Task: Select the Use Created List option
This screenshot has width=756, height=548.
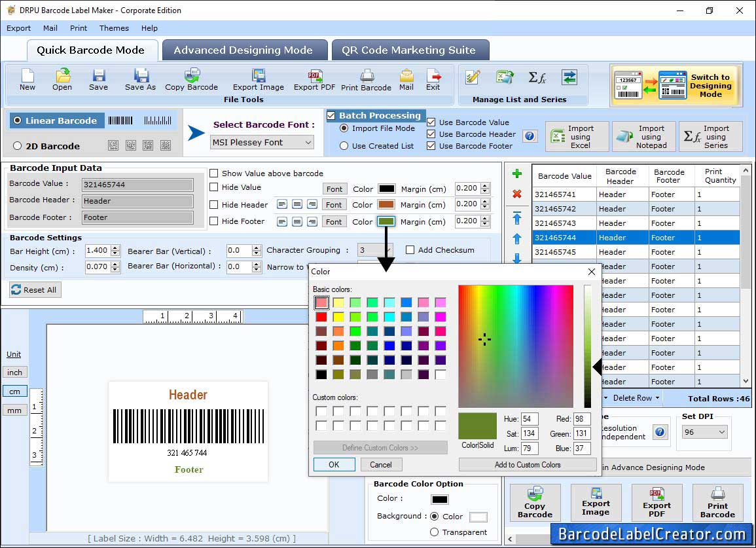Action: tap(344, 146)
